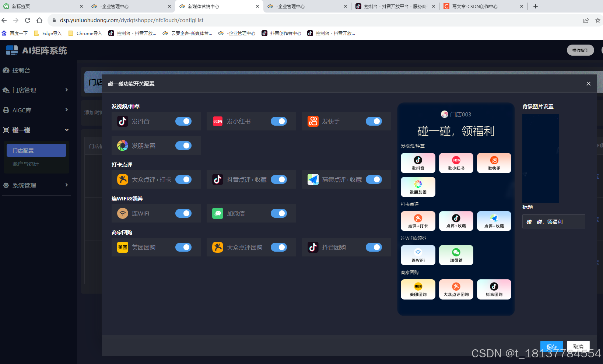Tap the 连WiFi tile in phone preview
603x364 pixels.
(x=418, y=255)
